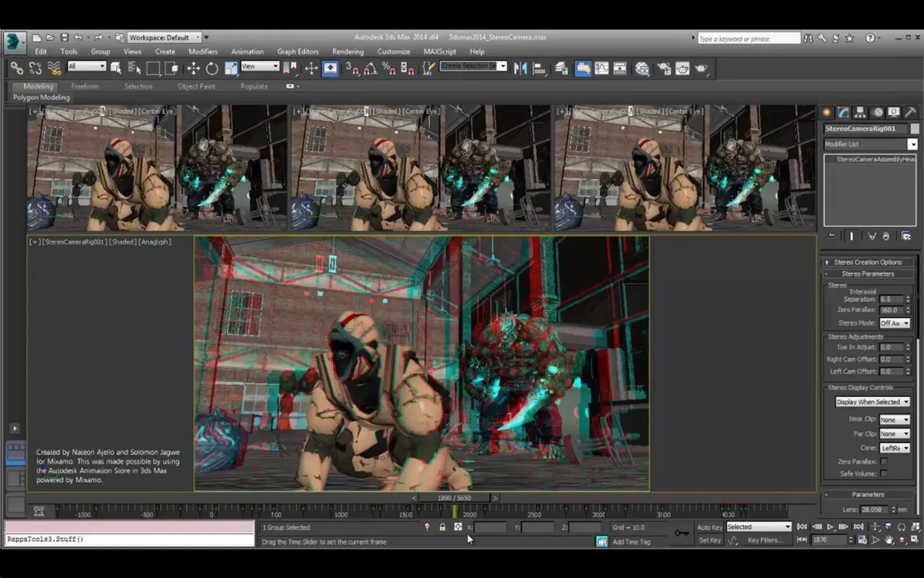The height and width of the screenshot is (578, 924).
Task: Open the Display When Selected dropdown
Action: click(872, 402)
